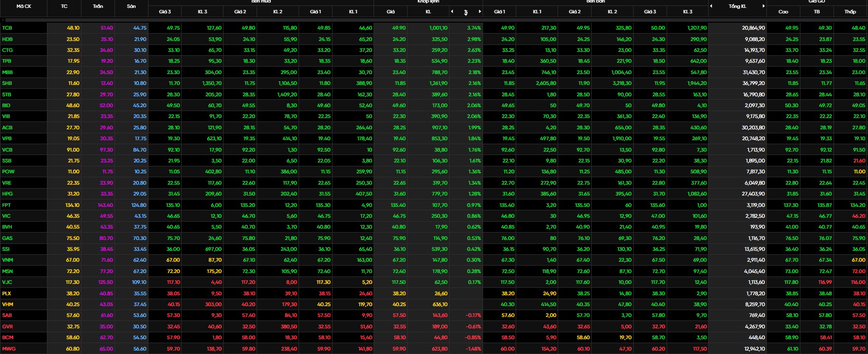Click the MSN ticker
The height and width of the screenshot is (354, 868).
point(7,271)
